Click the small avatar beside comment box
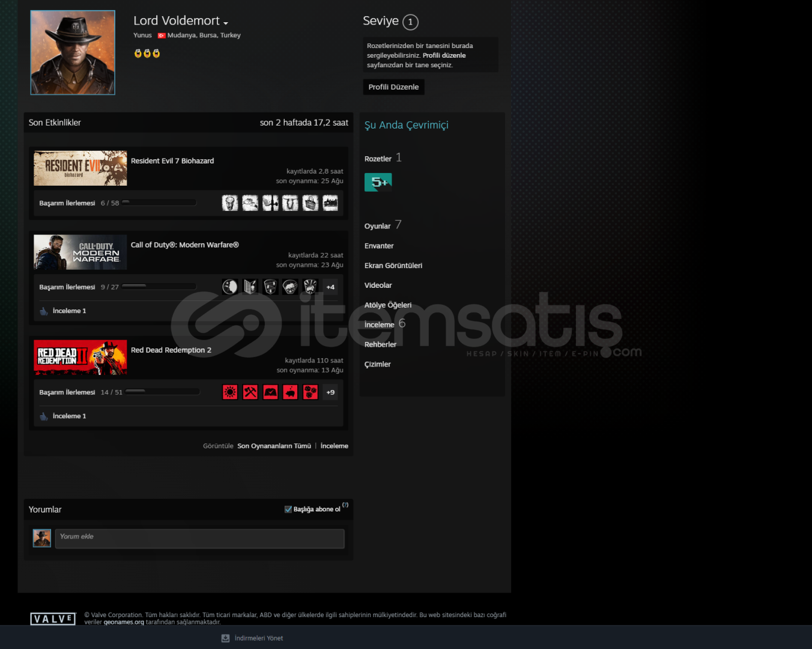Screen dimensions: 812x649 click(42, 538)
